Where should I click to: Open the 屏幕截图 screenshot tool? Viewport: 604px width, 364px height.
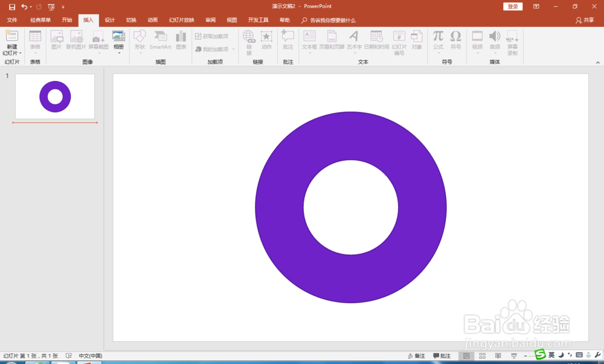click(x=98, y=41)
